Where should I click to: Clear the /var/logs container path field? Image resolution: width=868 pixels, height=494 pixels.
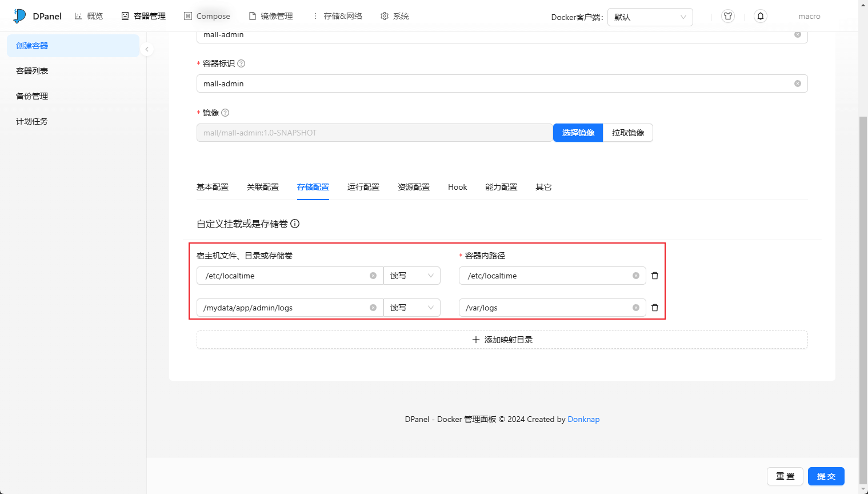click(x=635, y=308)
